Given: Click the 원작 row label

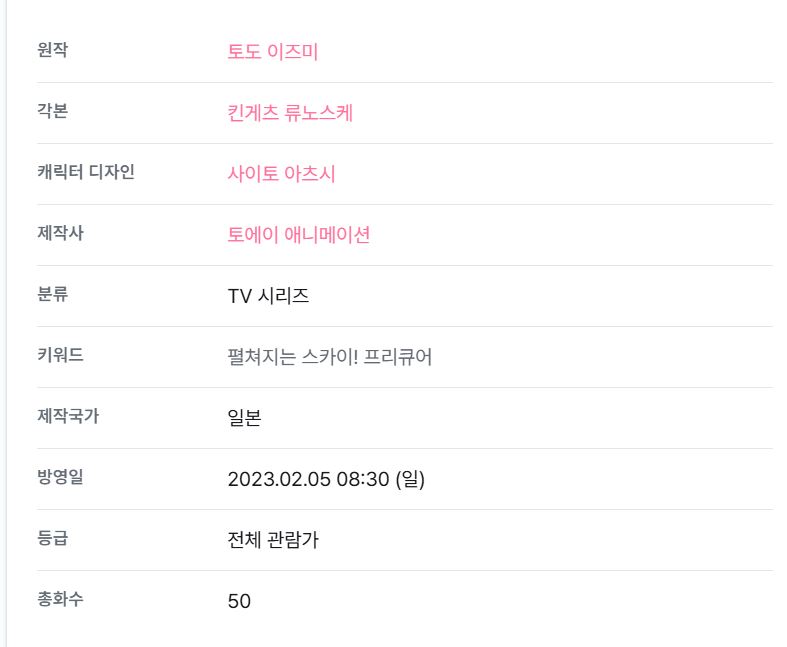Looking at the screenshot, I should (52, 49).
